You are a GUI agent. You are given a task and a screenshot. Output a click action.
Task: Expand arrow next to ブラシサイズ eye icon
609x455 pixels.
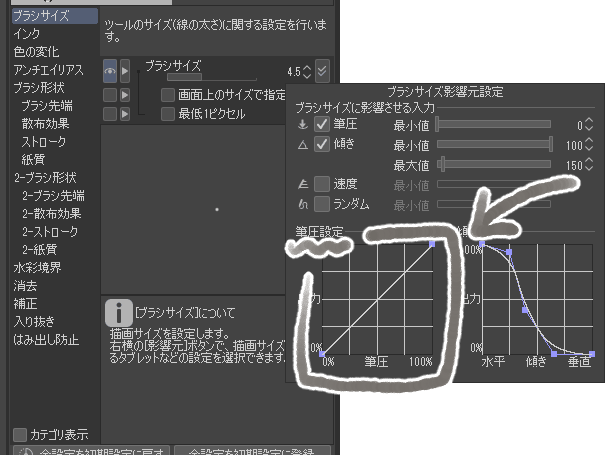125,73
